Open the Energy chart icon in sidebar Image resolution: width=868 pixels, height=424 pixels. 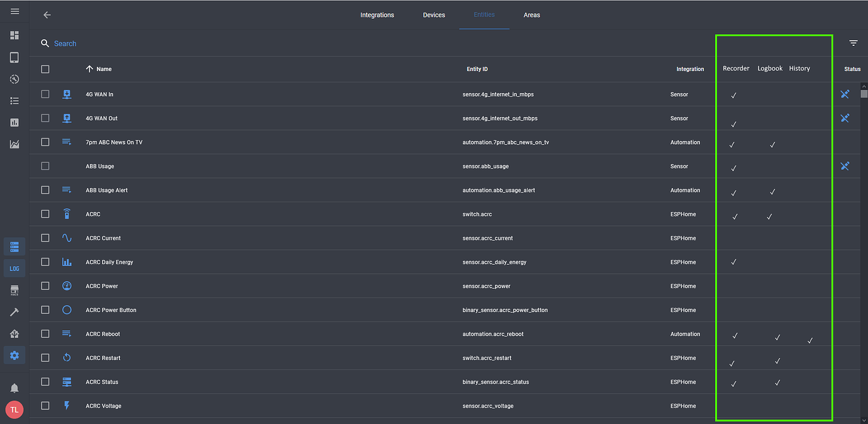[14, 144]
